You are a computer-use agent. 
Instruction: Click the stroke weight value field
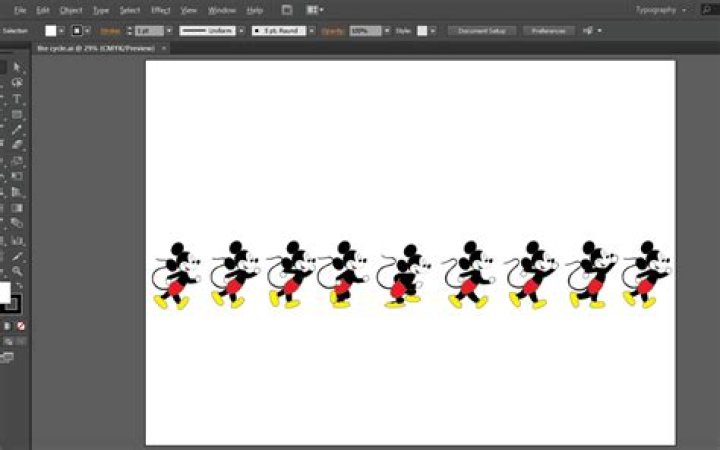tap(149, 31)
